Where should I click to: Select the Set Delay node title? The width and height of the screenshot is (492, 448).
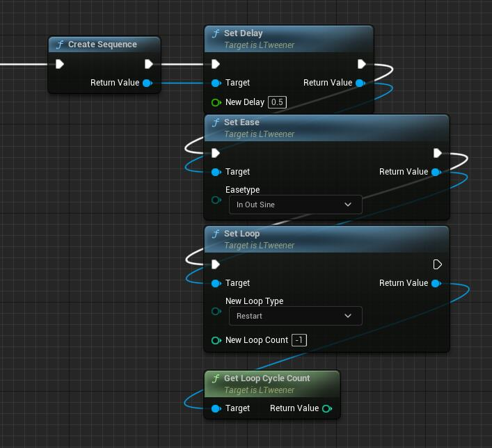[x=244, y=33]
